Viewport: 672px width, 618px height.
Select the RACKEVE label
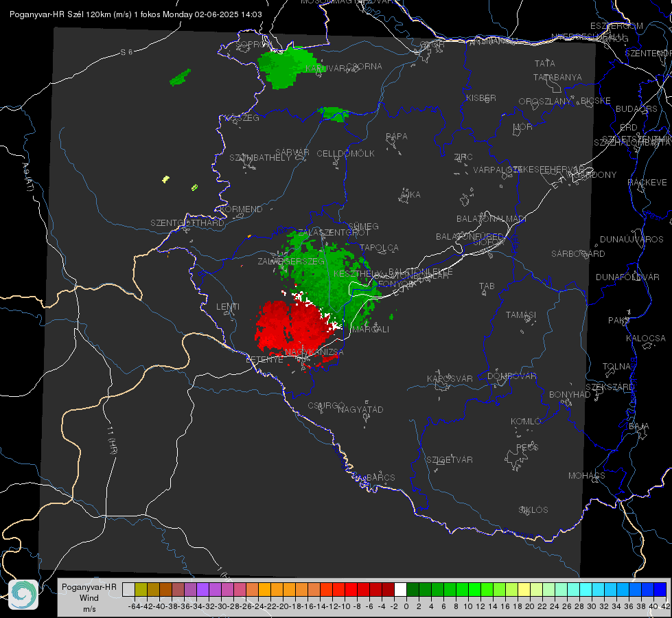[647, 183]
